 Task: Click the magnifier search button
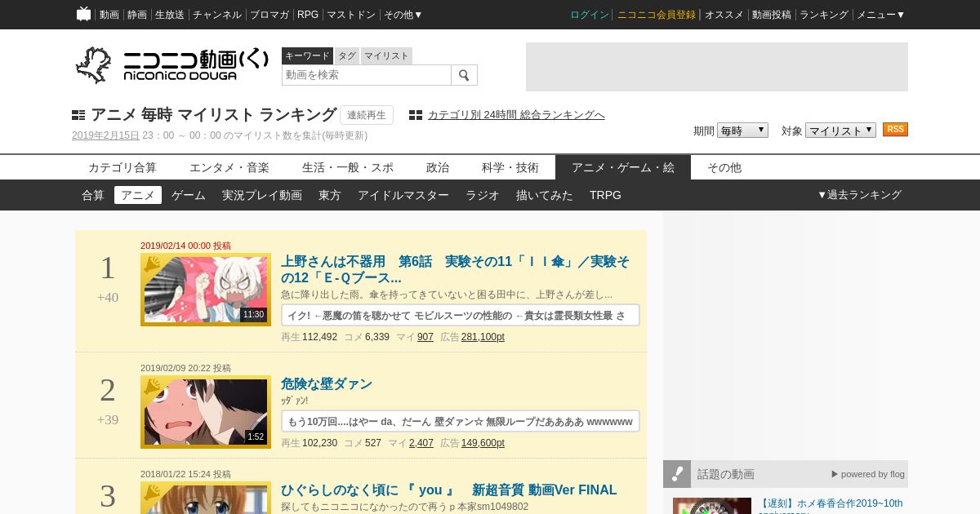pyautogui.click(x=464, y=75)
